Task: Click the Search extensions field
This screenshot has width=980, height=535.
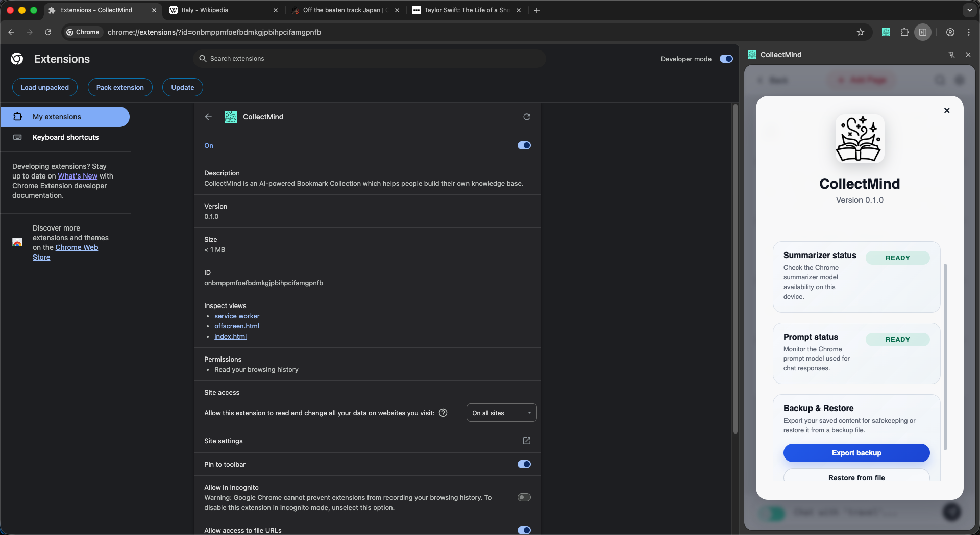Action: click(x=370, y=59)
